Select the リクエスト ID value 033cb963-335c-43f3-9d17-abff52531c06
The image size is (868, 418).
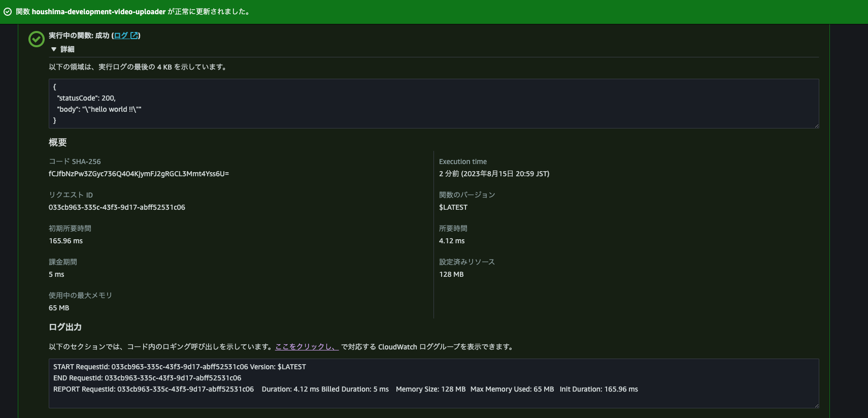tap(117, 207)
